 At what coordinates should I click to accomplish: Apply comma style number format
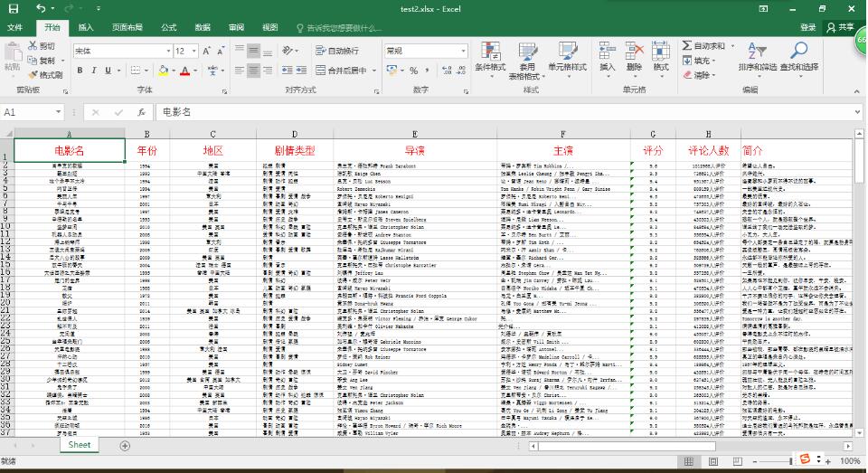(427, 71)
